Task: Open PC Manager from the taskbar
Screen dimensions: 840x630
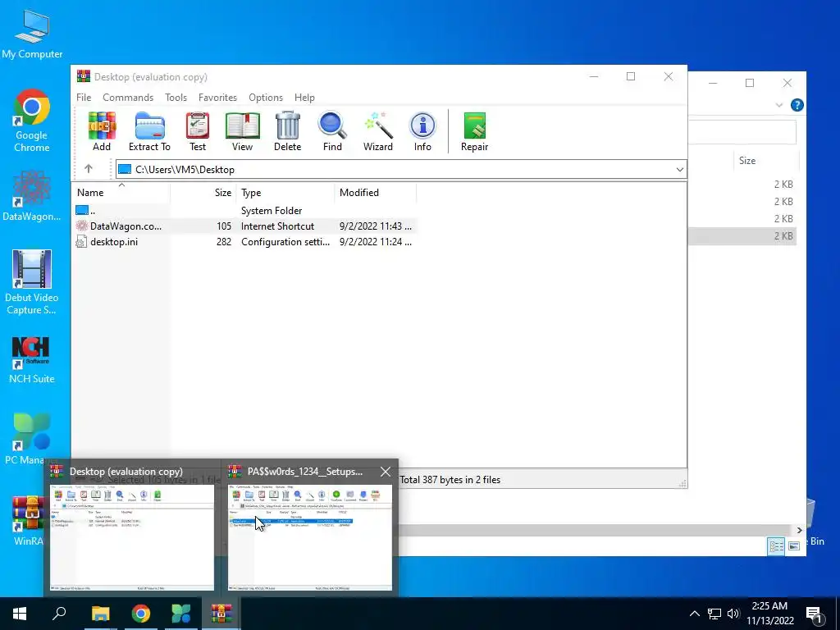Action: [x=181, y=614]
